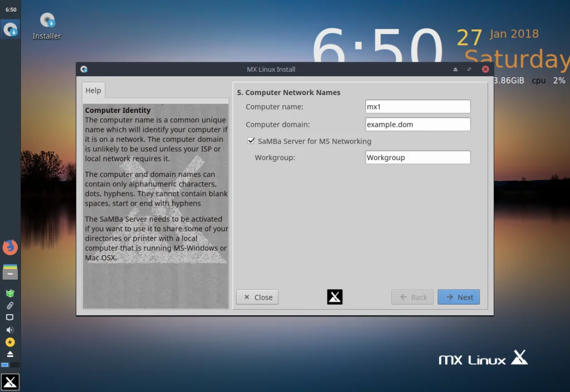
Task: Open the file manager panel icon
Action: point(10,272)
